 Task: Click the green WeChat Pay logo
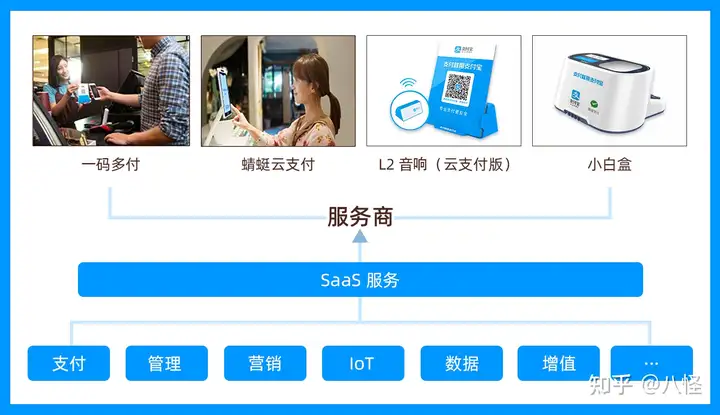(594, 106)
